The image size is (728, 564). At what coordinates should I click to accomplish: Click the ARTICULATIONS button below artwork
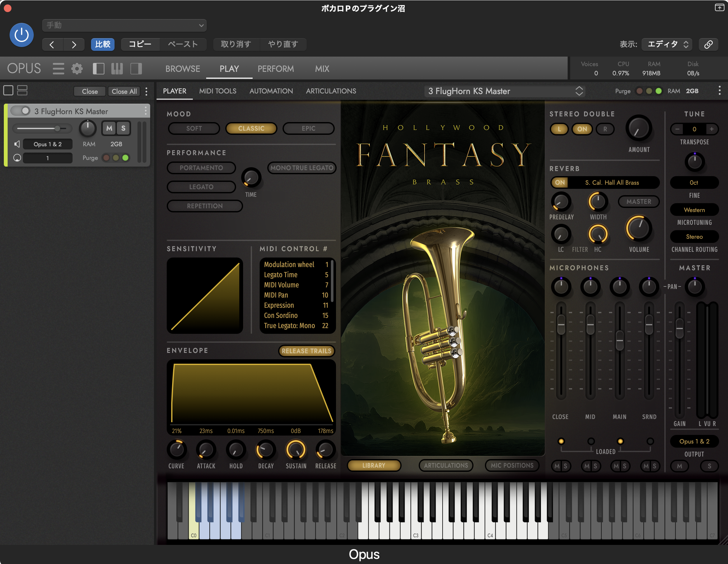pyautogui.click(x=446, y=465)
